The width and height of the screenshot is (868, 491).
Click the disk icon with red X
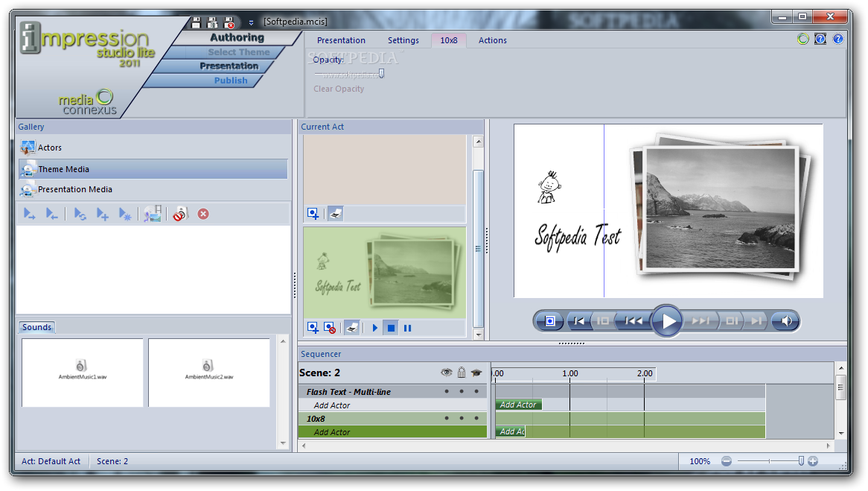click(229, 22)
